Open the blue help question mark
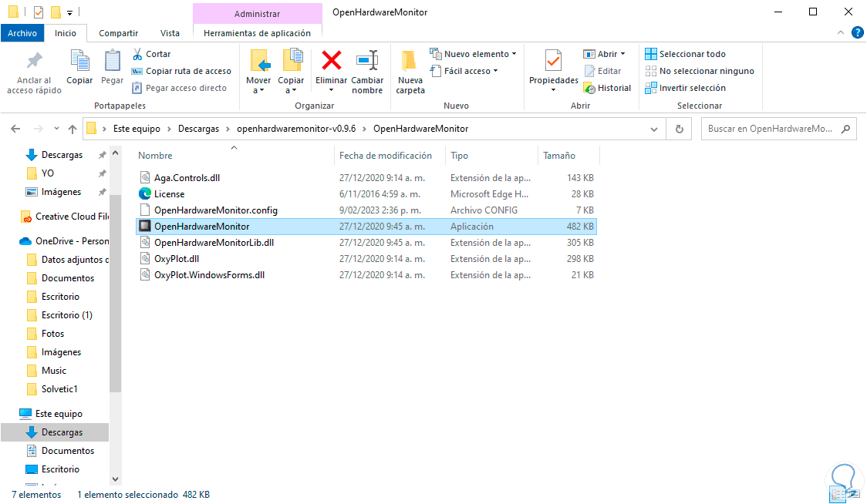Screen dimensions: 867x504 (857, 32)
